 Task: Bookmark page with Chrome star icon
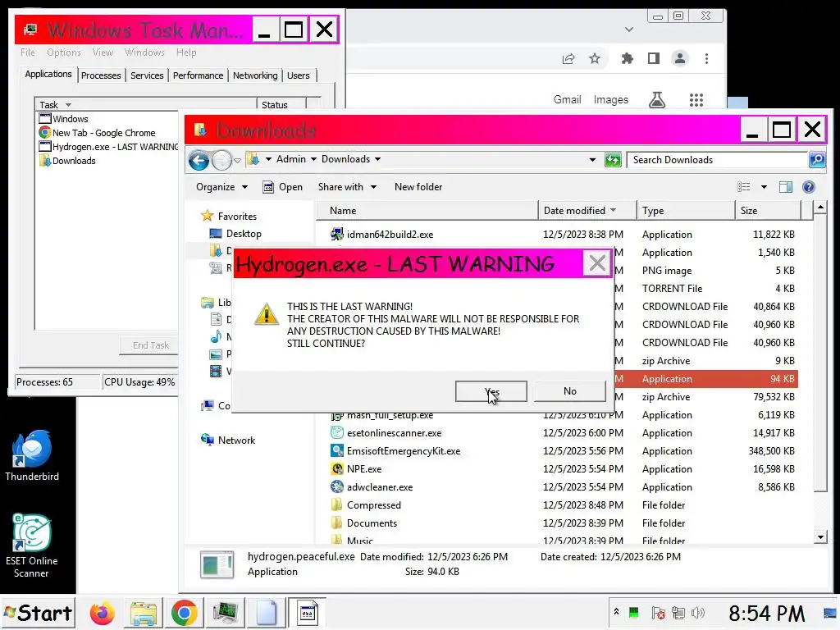tap(595, 58)
